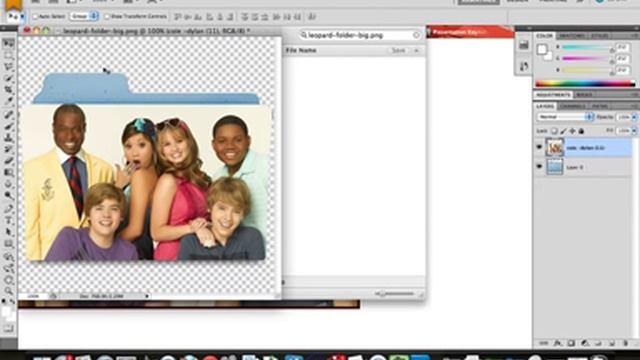Toggle lock all padlock icon
Screen dimensions: 640x360
[x=581, y=131]
